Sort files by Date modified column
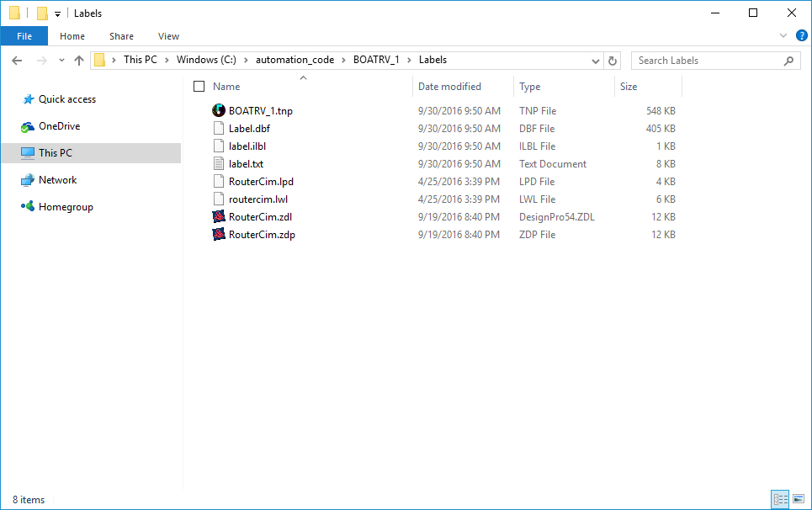 point(449,87)
